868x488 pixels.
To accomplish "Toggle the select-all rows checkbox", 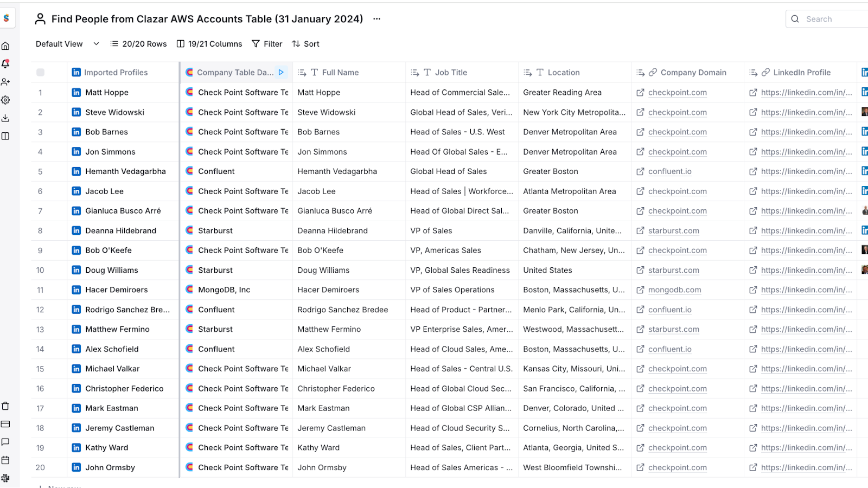I will tap(40, 72).
